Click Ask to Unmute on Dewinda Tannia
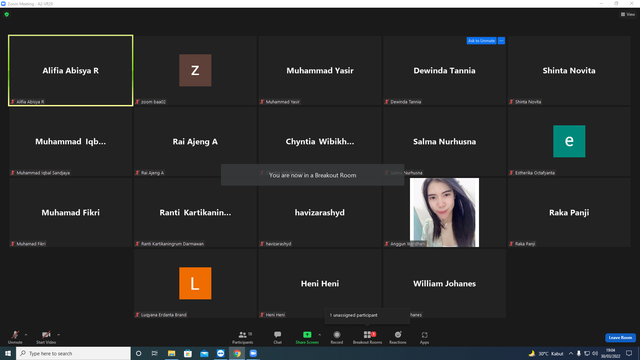Screen dimensions: 640x360 (x=481, y=40)
